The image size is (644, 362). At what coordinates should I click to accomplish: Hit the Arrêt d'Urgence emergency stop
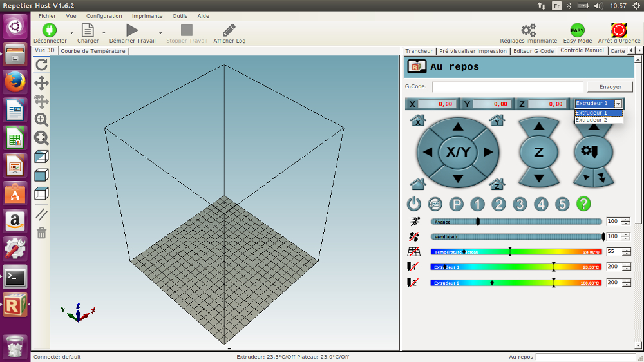pos(618,30)
